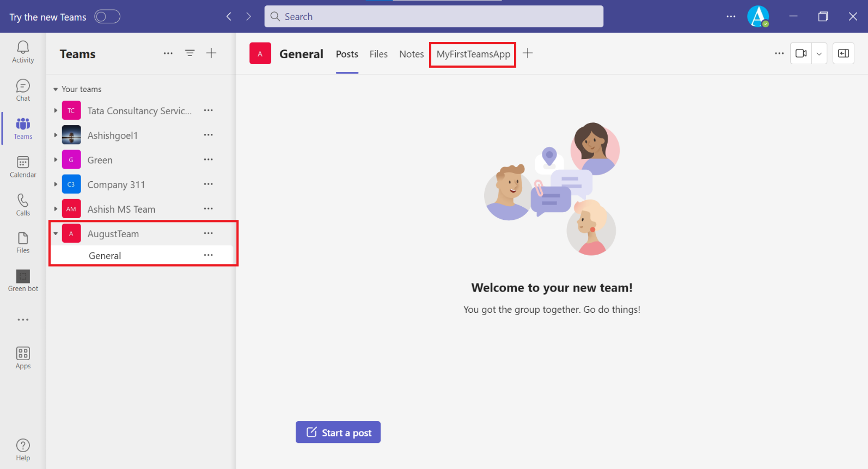Collapse the Your teams section

coord(56,89)
